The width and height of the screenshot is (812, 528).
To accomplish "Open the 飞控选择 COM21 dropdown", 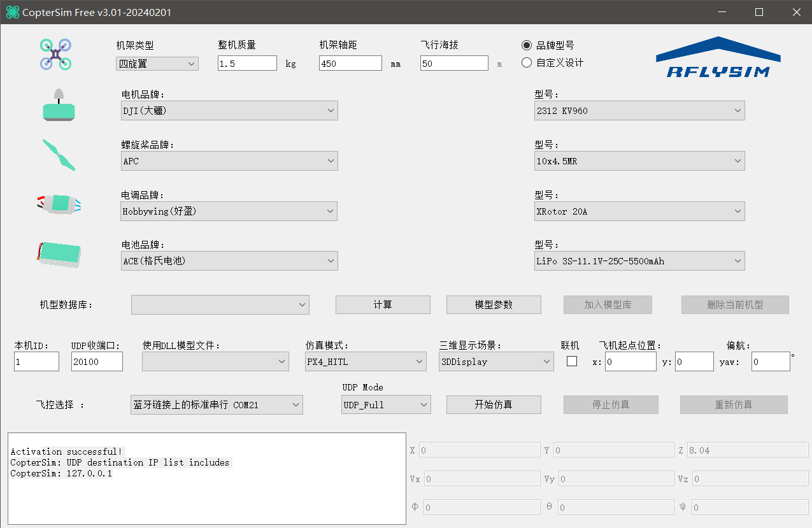I will 217,404.
